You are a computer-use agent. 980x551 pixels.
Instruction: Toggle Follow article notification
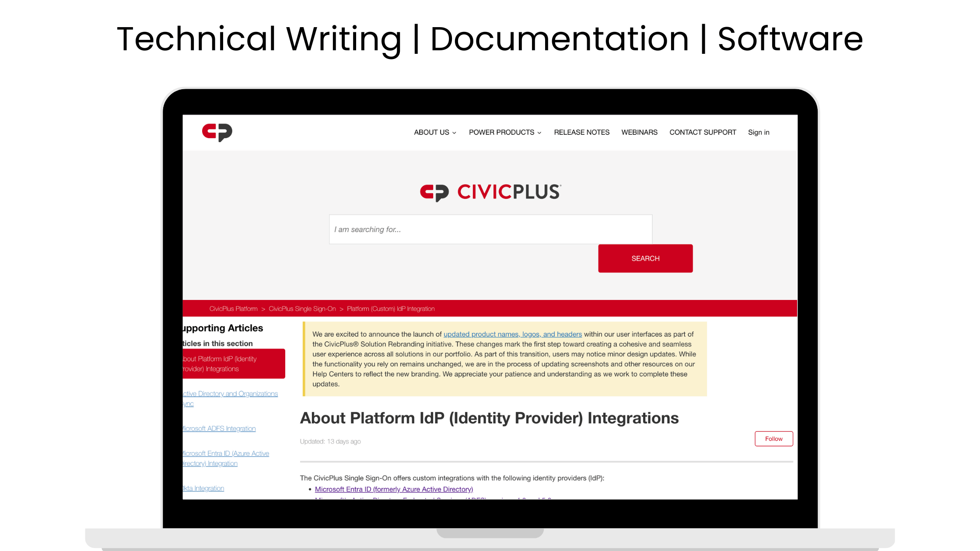(x=774, y=439)
